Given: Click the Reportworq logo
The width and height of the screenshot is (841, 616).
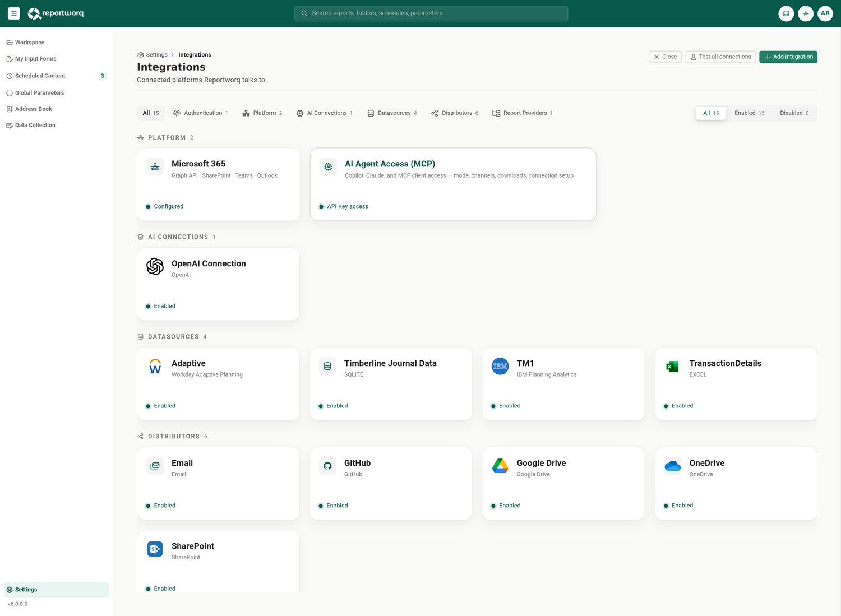Looking at the screenshot, I should click(56, 13).
